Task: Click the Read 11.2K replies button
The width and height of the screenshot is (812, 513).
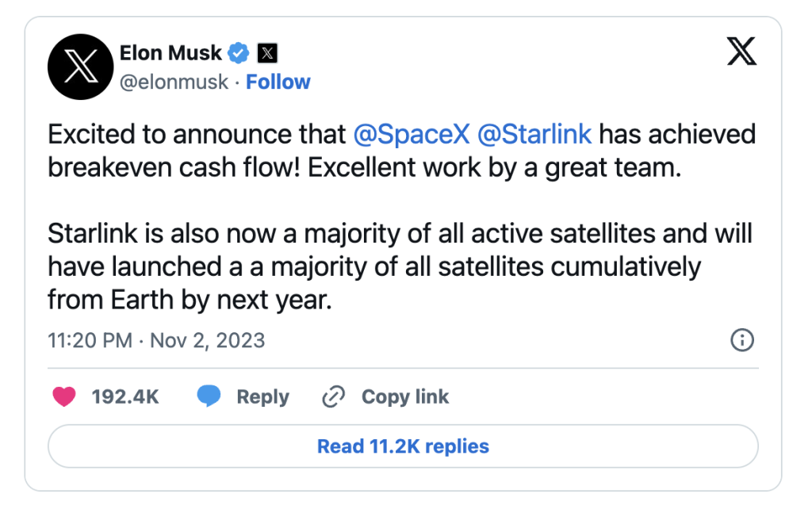Action: pyautogui.click(x=403, y=446)
